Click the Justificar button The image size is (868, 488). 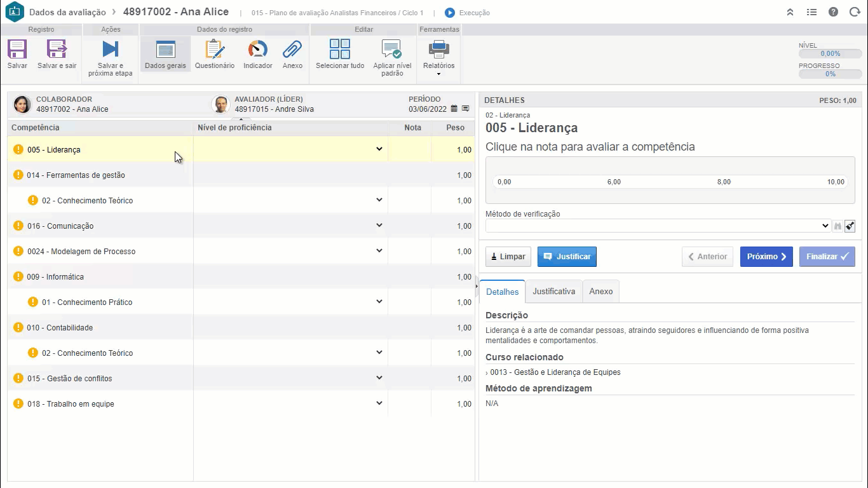[x=567, y=257]
